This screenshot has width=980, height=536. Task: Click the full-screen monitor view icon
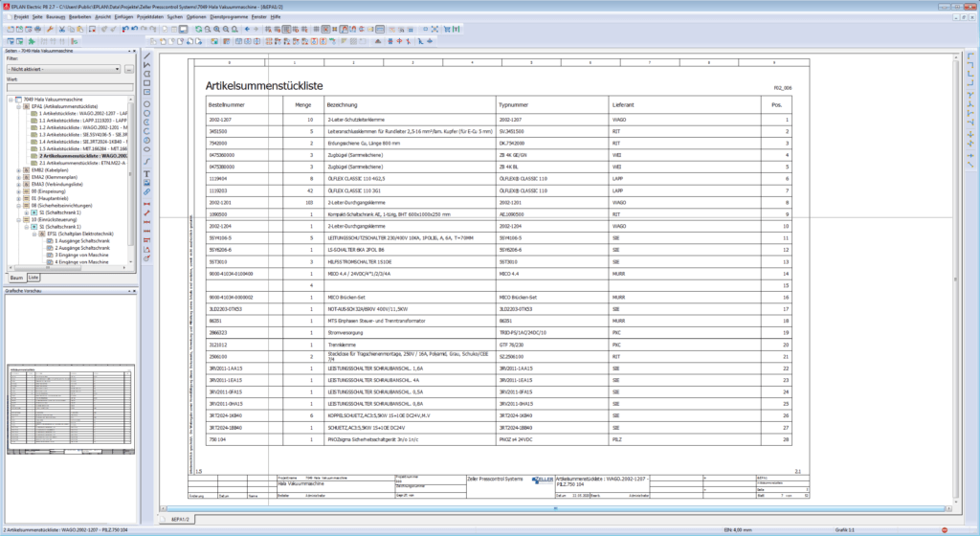[x=183, y=29]
